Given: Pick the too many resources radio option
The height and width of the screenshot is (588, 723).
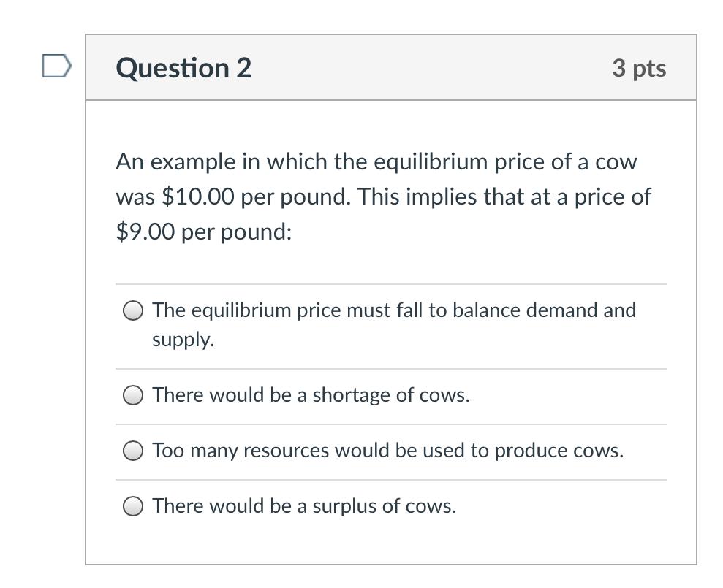Looking at the screenshot, I should (132, 451).
